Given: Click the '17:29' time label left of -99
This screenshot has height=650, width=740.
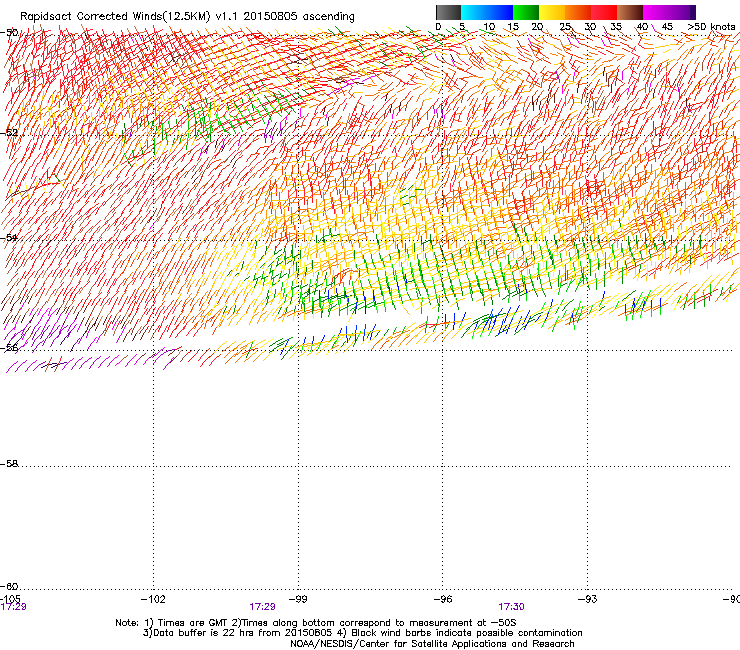Looking at the screenshot, I should (262, 607).
